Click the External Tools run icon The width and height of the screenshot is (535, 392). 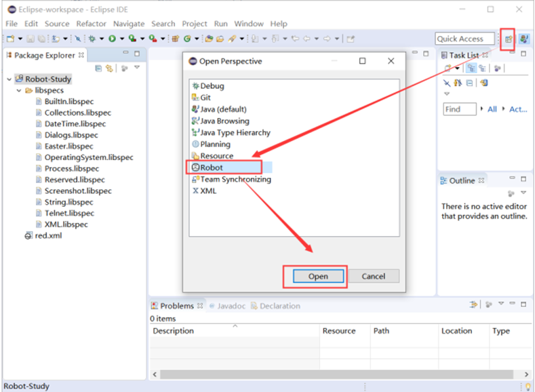(x=153, y=39)
